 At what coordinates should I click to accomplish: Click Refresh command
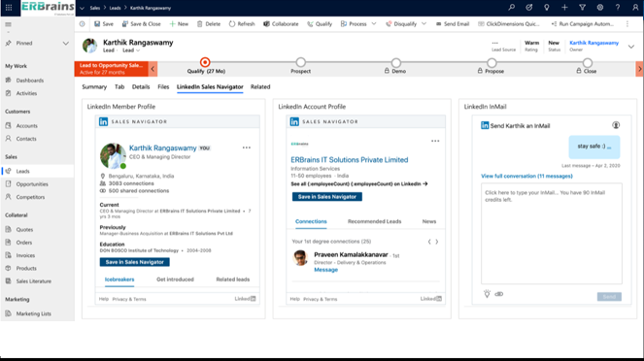pyautogui.click(x=242, y=24)
